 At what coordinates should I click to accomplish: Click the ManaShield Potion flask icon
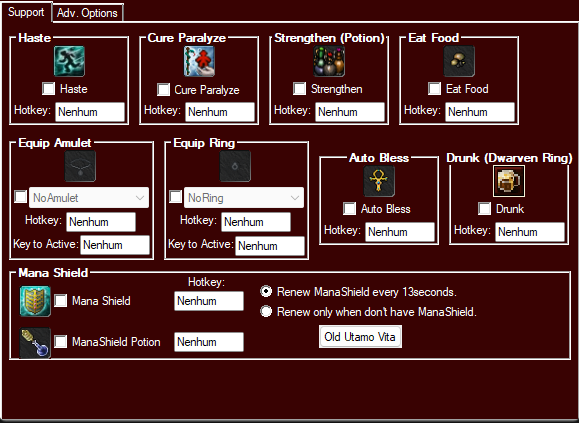(x=35, y=343)
